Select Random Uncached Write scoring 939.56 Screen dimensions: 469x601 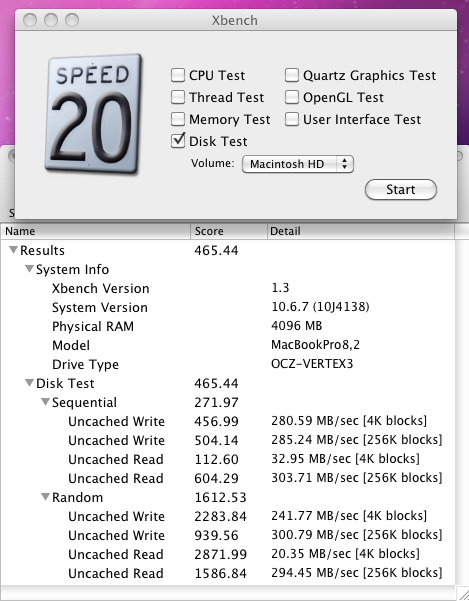(228, 535)
